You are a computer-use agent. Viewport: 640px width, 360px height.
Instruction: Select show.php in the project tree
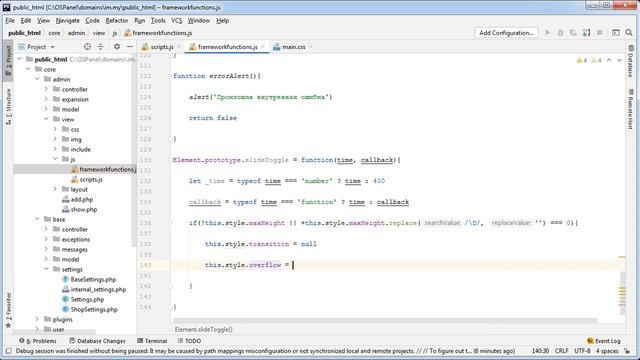[84, 209]
